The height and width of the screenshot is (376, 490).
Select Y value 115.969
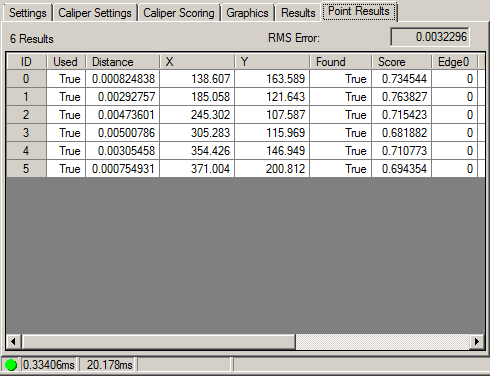point(272,133)
